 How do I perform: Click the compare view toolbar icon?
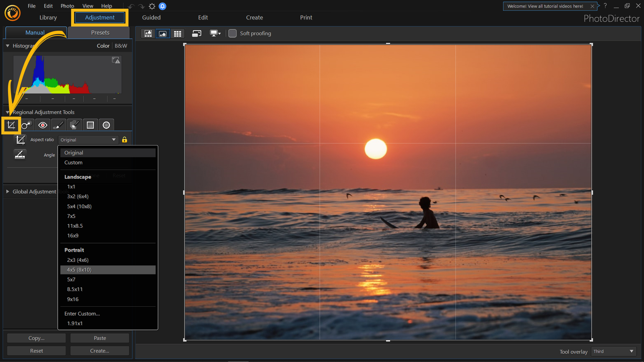(x=197, y=34)
